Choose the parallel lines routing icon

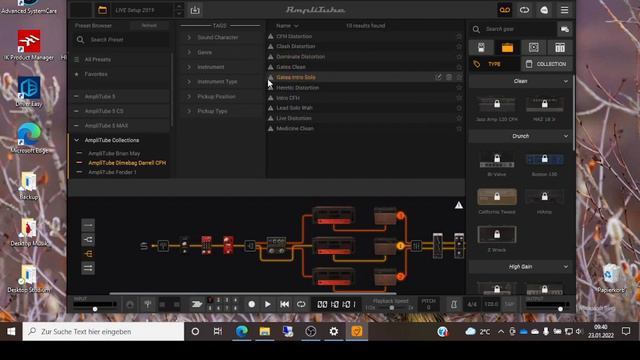(x=88, y=268)
